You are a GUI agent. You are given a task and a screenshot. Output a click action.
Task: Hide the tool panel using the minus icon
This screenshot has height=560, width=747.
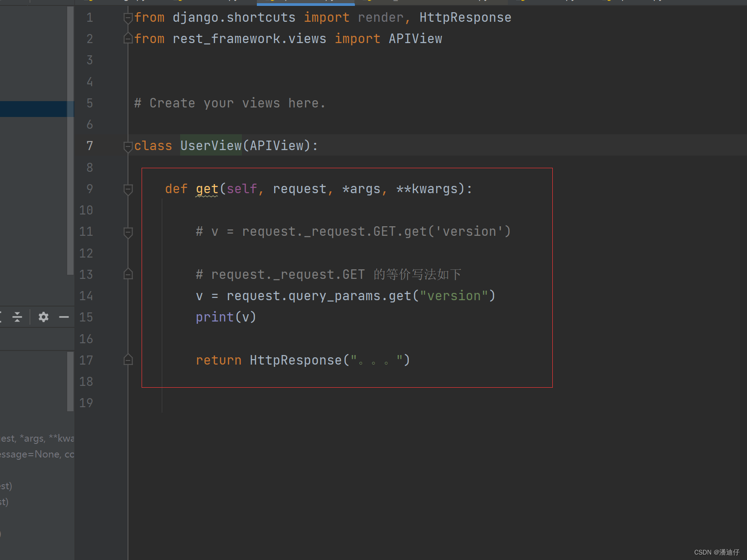tap(64, 317)
